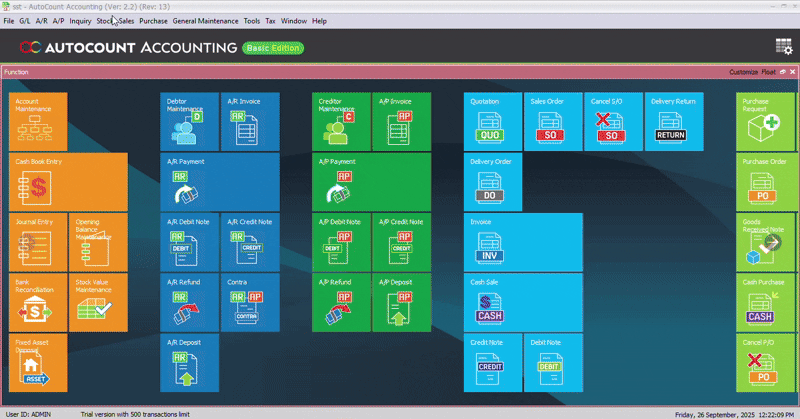800x419 pixels.
Task: Open the Purchase Order tile
Action: [765, 182]
